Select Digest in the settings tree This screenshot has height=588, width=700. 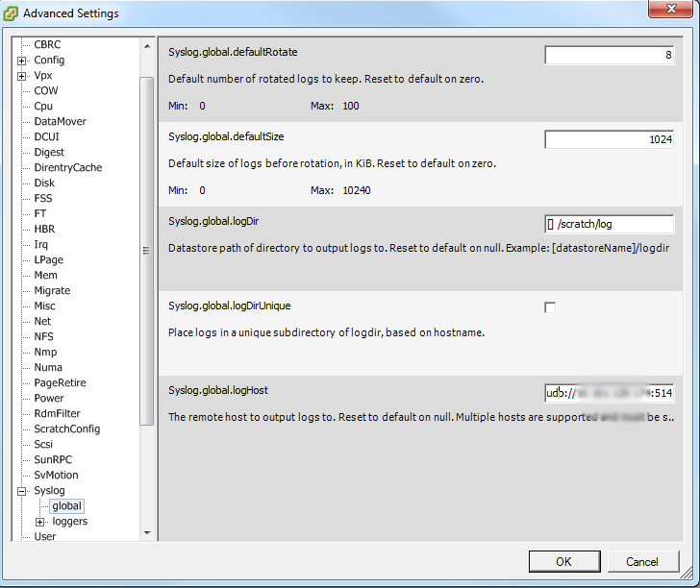49,152
